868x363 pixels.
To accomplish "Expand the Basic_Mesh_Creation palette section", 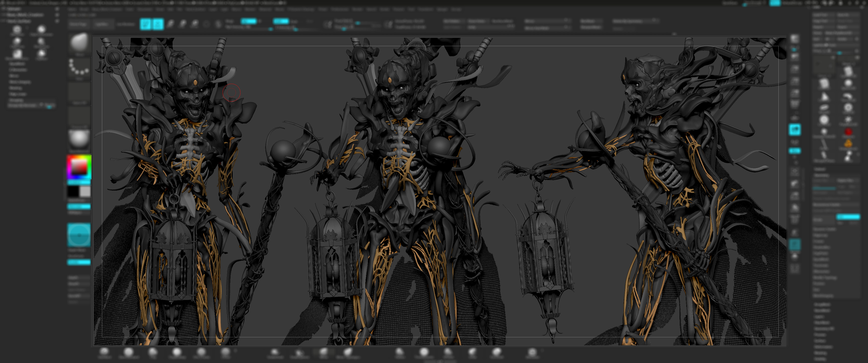I will tap(25, 15).
